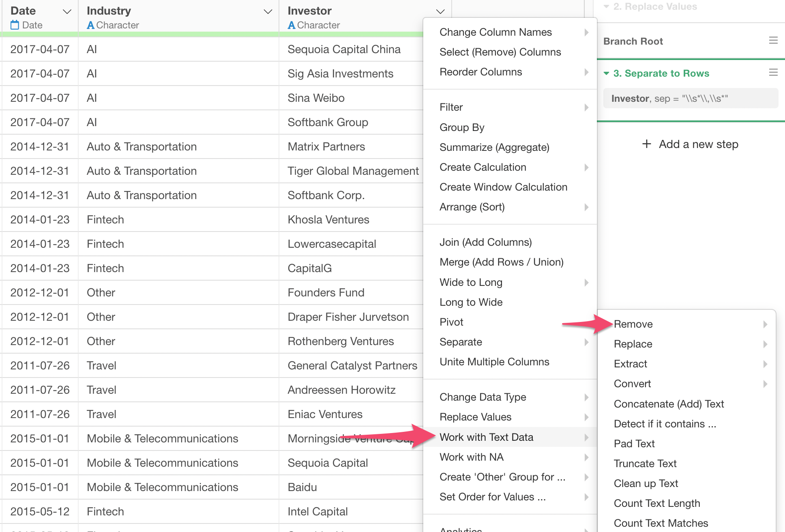Click the Investor column character type icon

291,25
